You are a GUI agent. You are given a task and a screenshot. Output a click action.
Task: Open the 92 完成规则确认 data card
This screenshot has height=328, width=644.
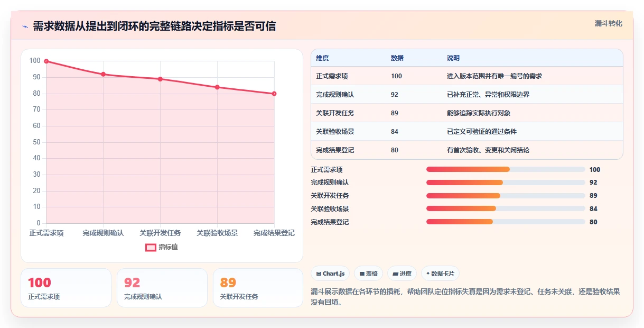(x=162, y=288)
